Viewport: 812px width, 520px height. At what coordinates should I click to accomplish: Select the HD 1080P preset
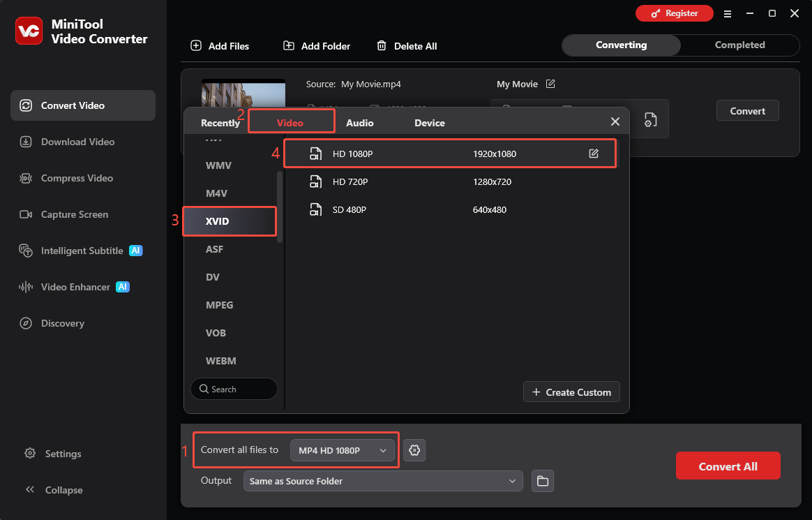click(451, 154)
